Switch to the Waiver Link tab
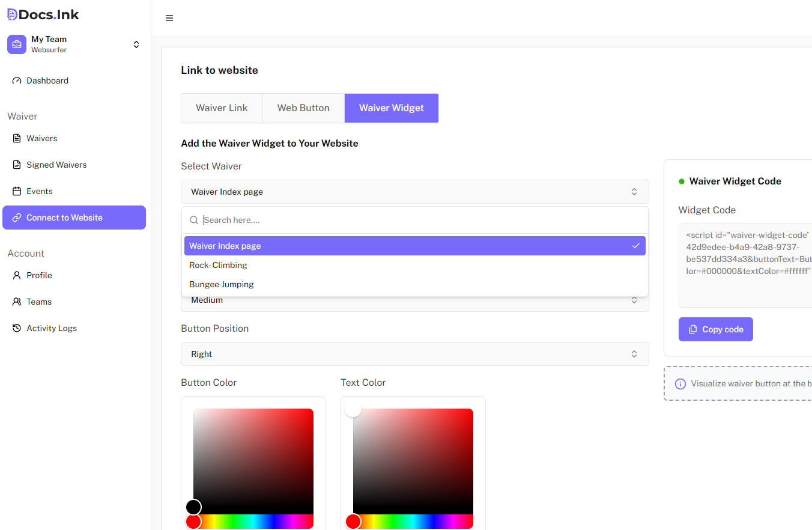 [x=222, y=108]
